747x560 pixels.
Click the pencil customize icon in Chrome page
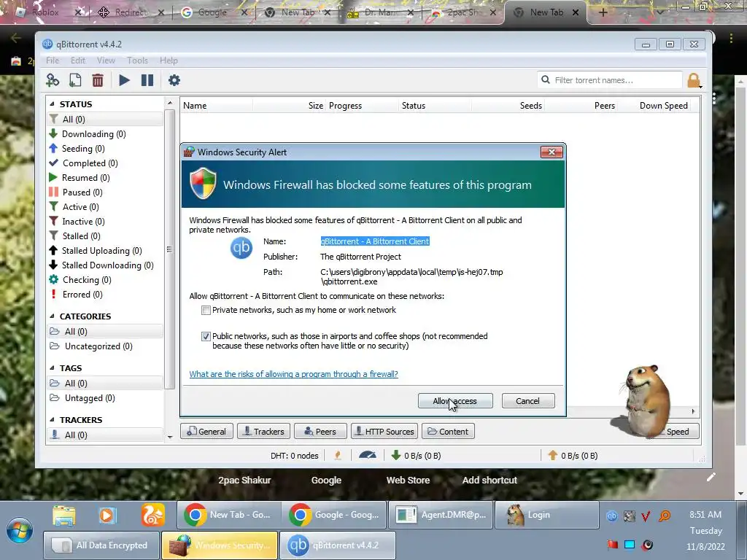tap(711, 477)
